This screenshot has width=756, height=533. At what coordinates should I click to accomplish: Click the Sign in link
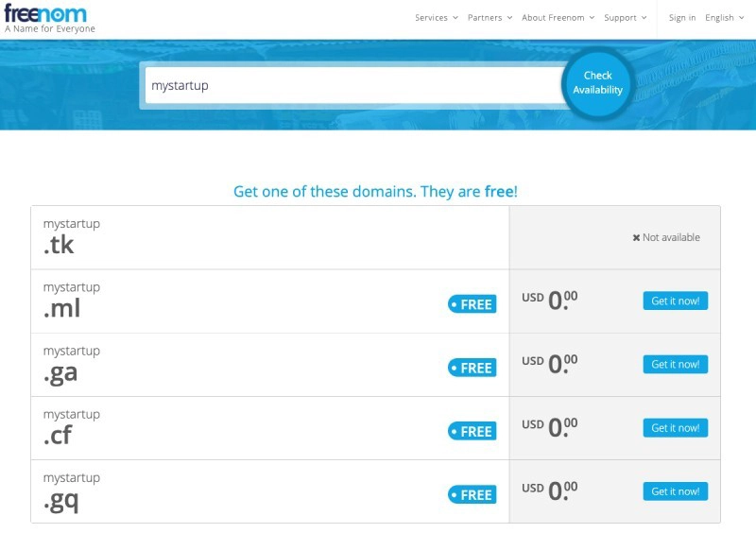tap(682, 18)
